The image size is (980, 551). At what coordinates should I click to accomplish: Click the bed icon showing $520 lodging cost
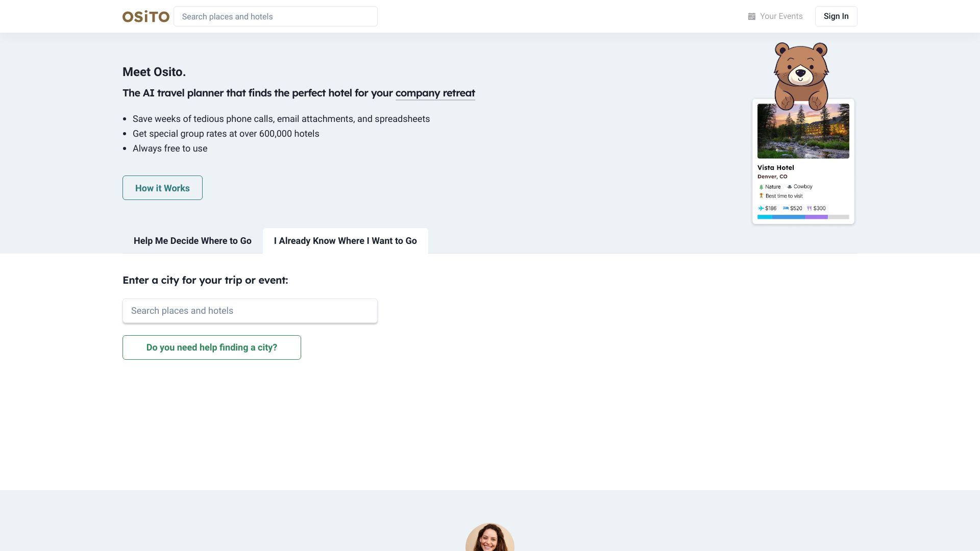coord(786,208)
